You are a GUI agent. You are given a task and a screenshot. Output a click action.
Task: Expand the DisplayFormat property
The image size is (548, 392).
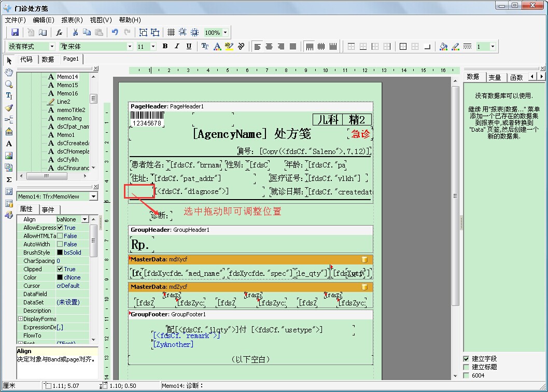coord(20,319)
